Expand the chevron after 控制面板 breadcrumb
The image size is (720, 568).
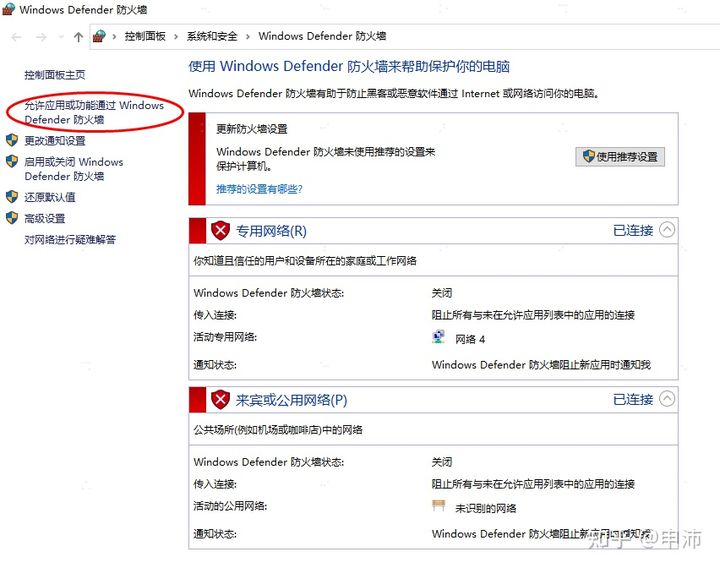point(175,37)
